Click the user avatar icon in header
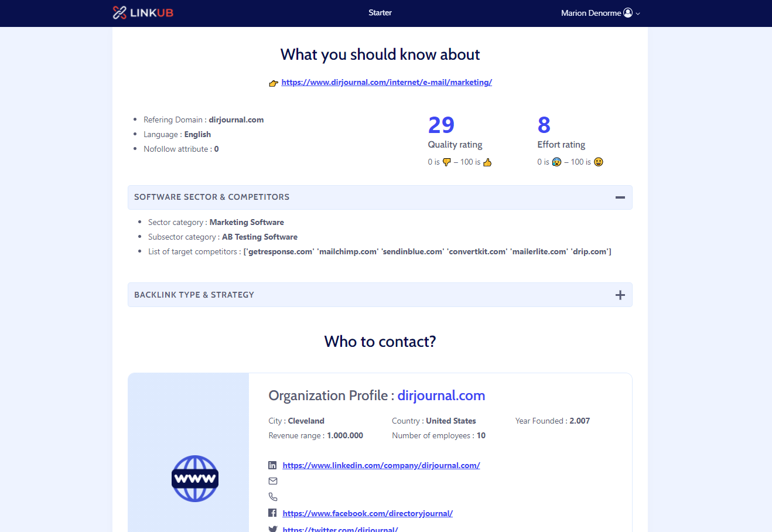This screenshot has height=532, width=772. tap(628, 13)
